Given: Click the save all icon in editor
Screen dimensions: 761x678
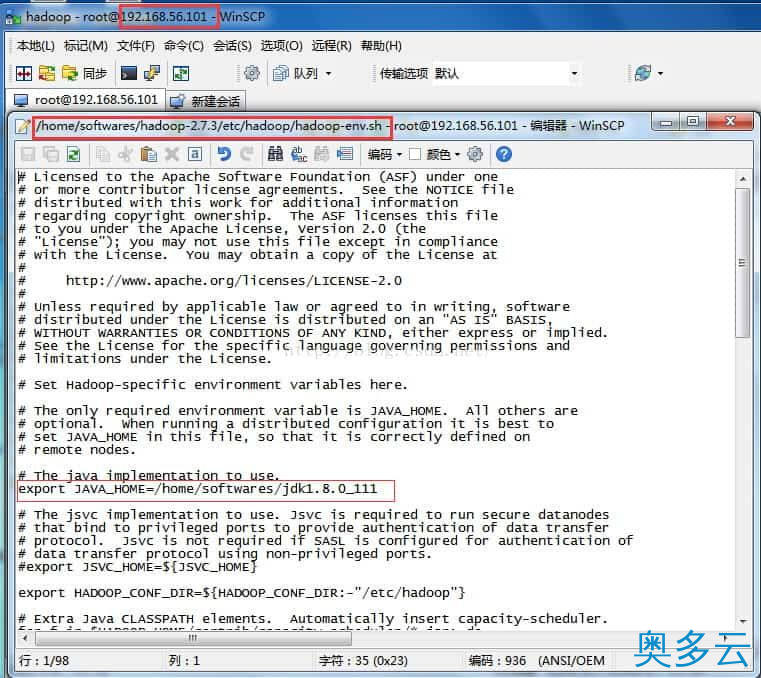Looking at the screenshot, I should coord(50,154).
